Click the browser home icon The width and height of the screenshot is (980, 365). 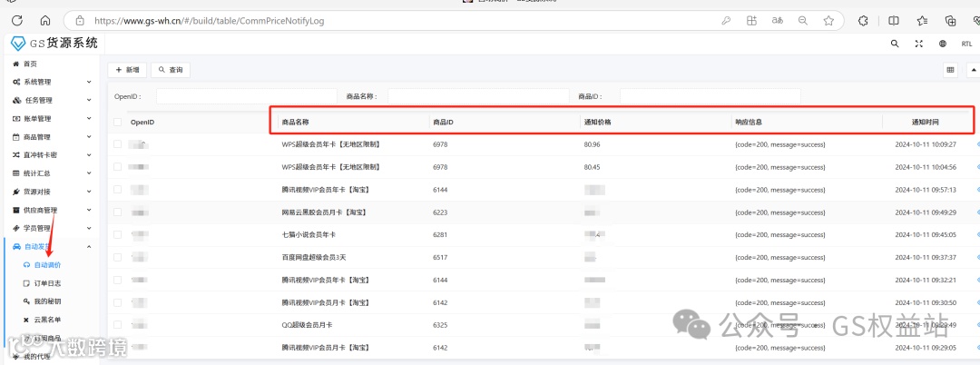tap(45, 21)
